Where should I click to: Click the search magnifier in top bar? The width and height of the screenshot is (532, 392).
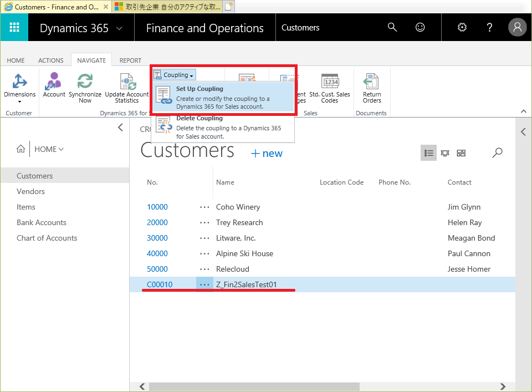click(x=392, y=27)
